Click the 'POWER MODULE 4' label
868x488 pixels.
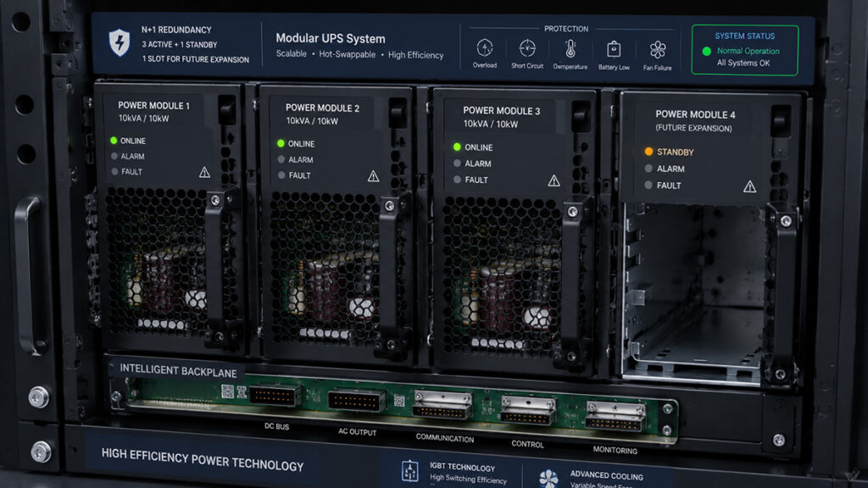(695, 114)
